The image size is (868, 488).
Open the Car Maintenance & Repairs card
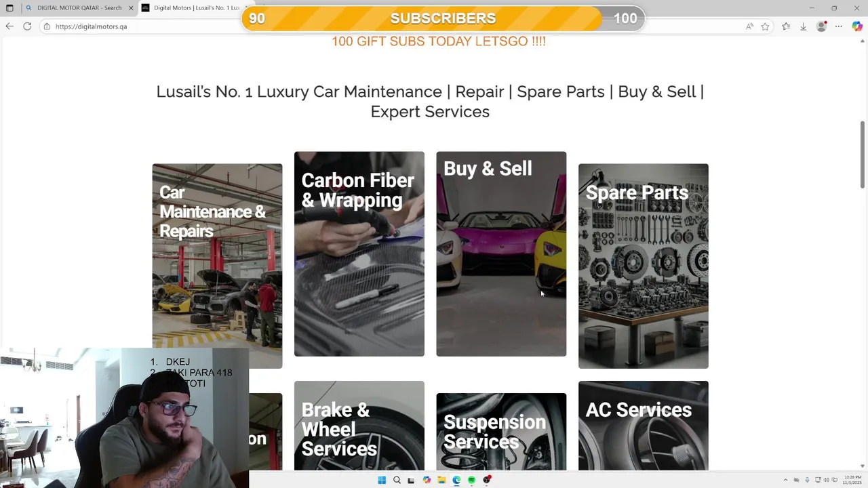pos(217,266)
